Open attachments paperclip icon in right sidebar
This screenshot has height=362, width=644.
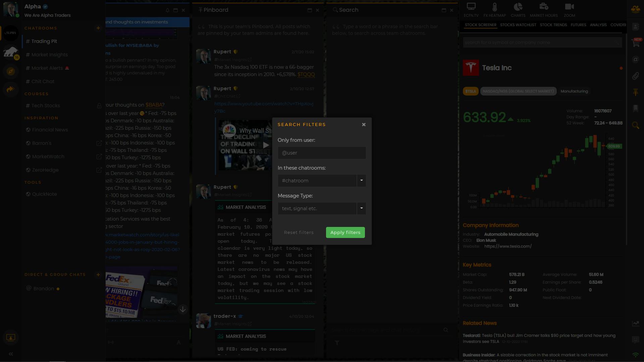point(636,76)
